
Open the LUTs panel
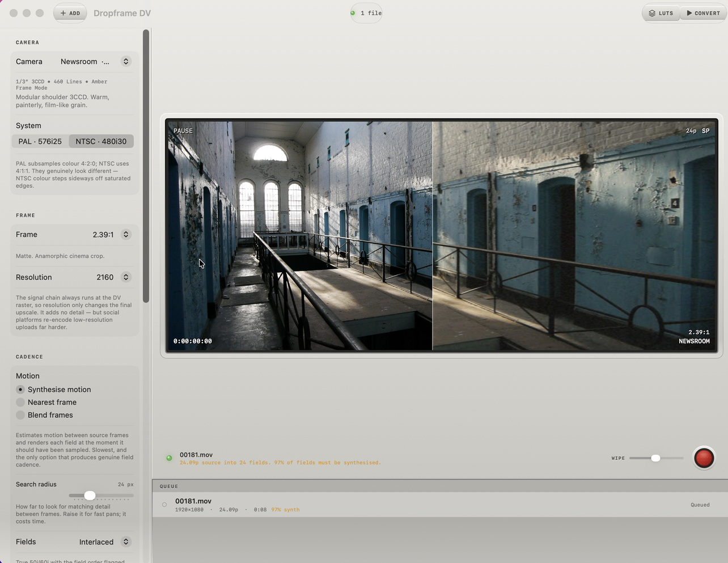pos(661,13)
